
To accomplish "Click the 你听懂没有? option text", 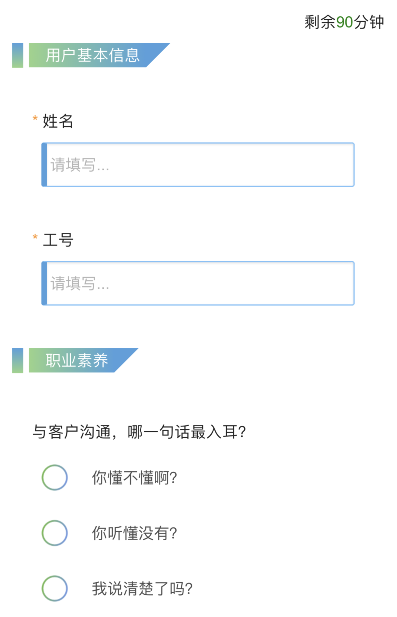I will (135, 533).
